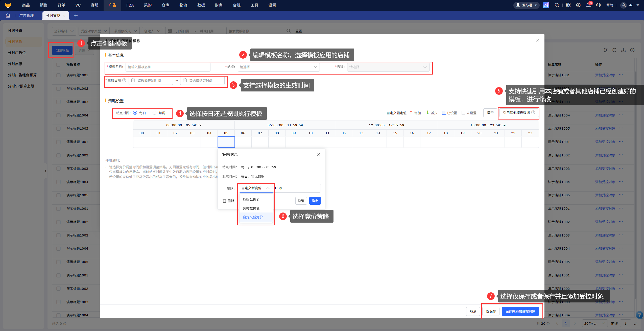Close the 策略信息 popup
Viewport: 644px width, 331px height.
(319, 154)
